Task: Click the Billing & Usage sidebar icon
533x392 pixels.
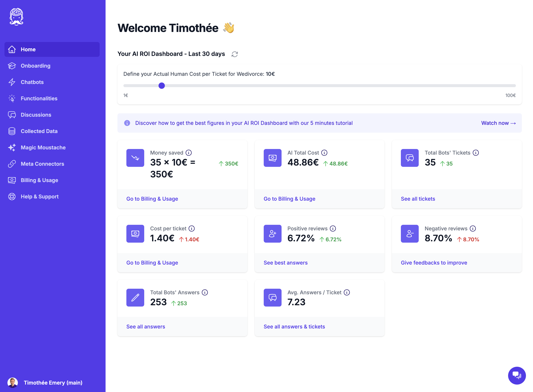Action: [x=12, y=180]
